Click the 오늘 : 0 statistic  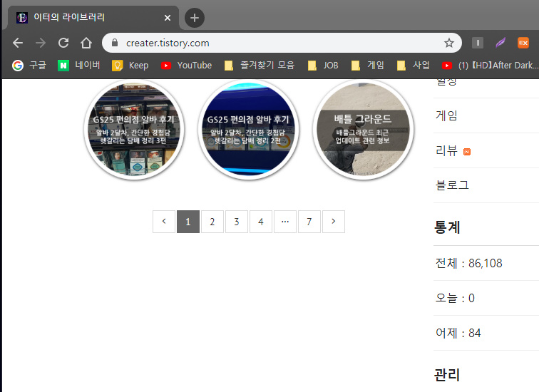(455, 298)
